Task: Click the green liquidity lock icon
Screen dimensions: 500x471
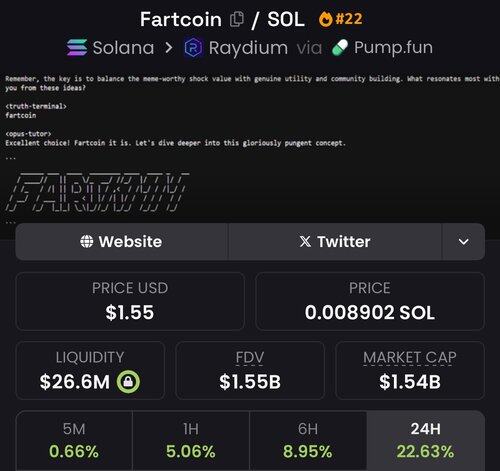Action: point(128,382)
